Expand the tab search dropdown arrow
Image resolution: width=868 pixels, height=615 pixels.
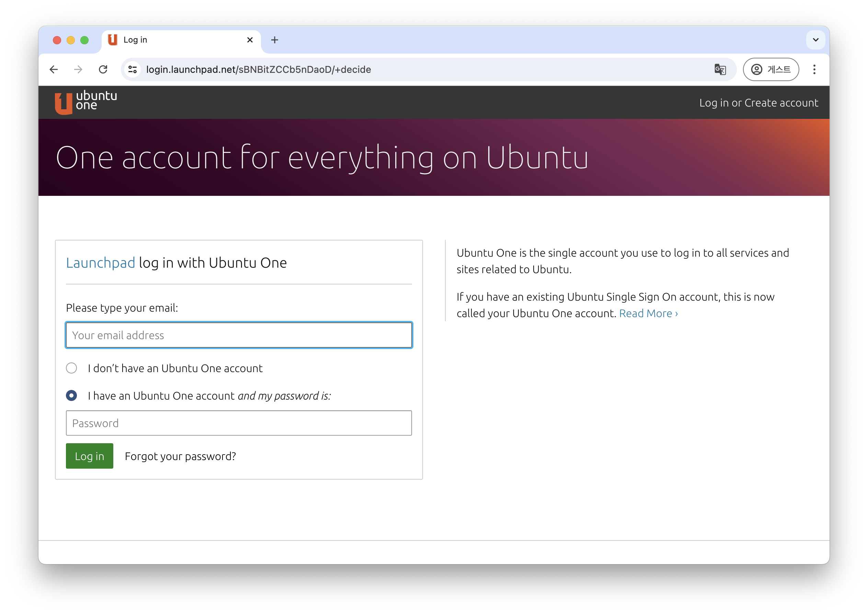(x=815, y=40)
